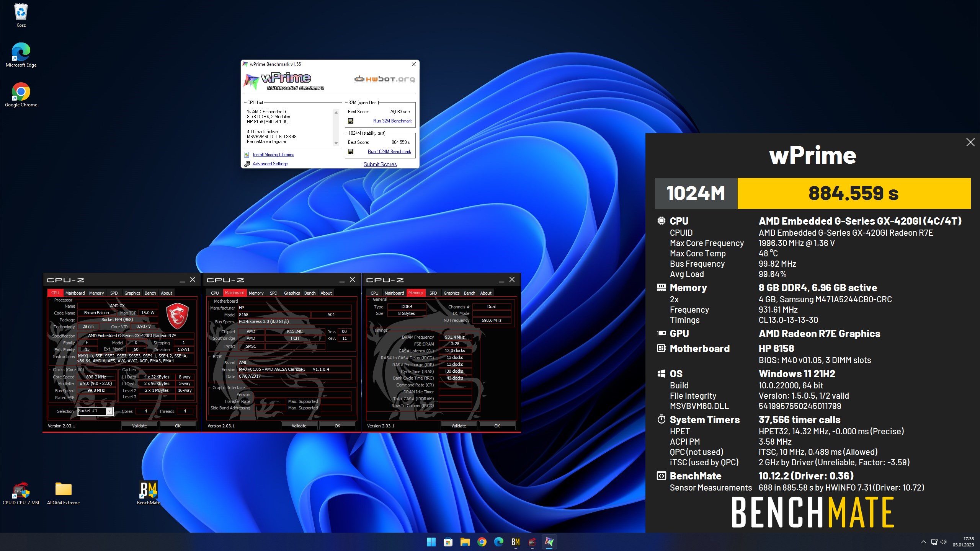980x551 pixels.
Task: Click Install Missing Libraries link
Action: (x=273, y=155)
